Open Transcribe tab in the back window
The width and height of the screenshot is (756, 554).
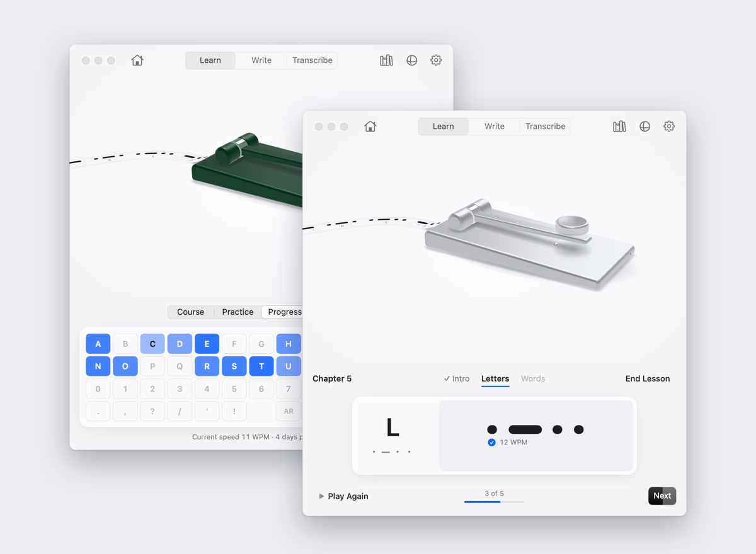click(x=312, y=60)
